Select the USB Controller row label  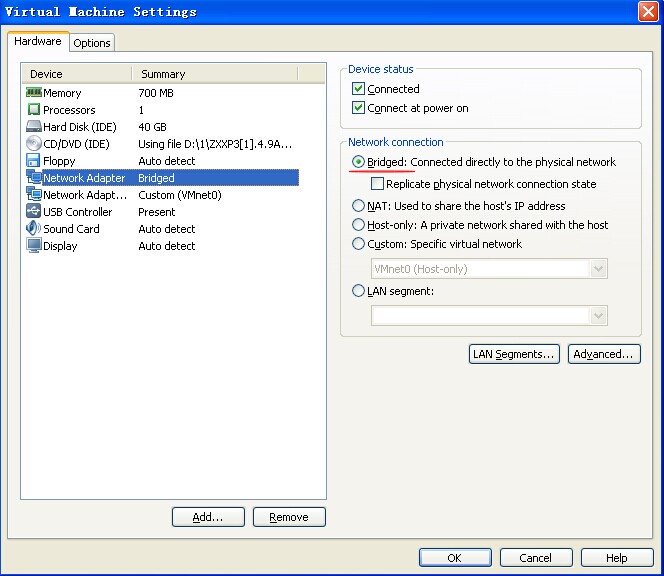77,211
